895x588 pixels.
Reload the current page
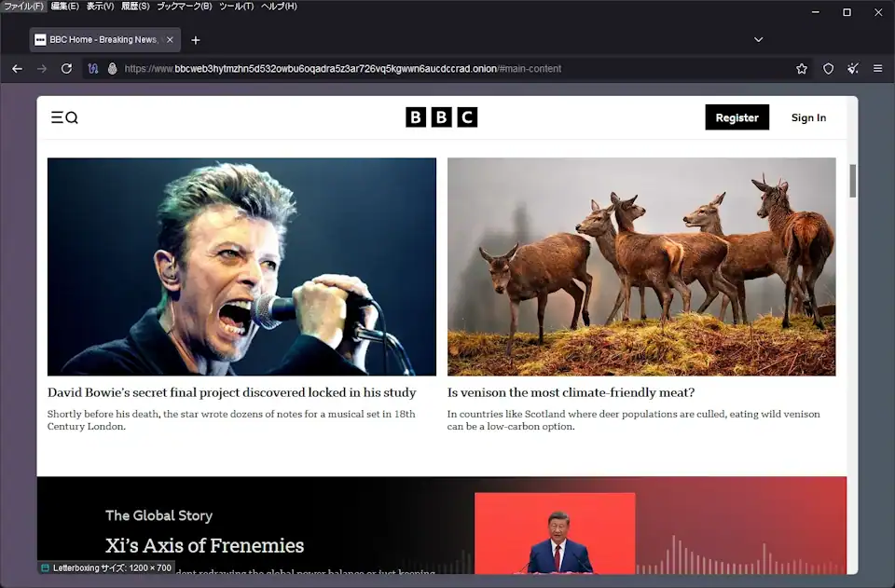(66, 68)
